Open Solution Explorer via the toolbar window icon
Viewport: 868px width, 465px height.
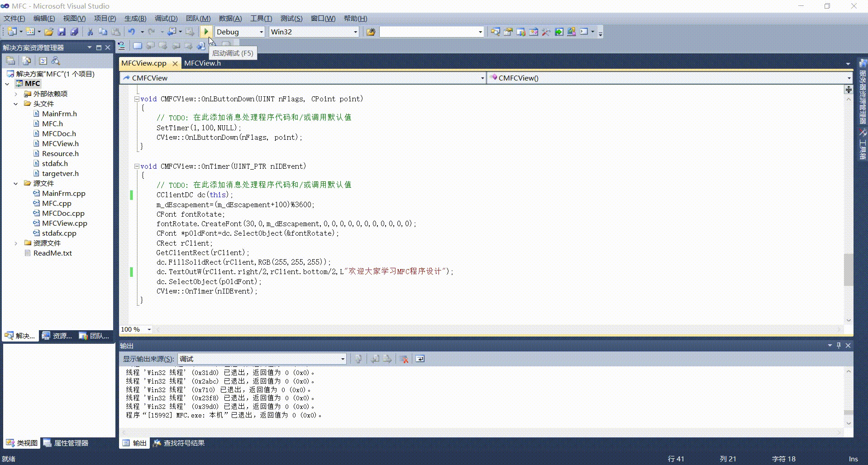point(496,32)
